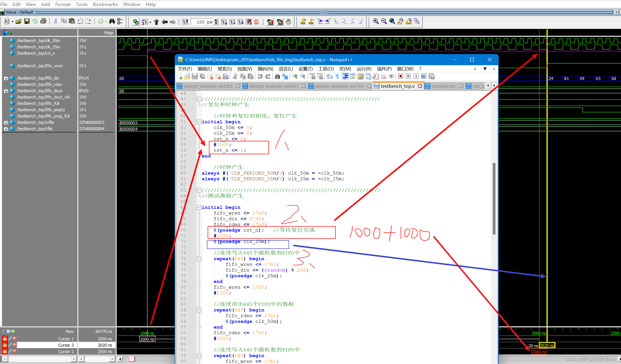Image resolution: width=621 pixels, height=364 pixels.
Task: Toggle lock on Cursor 2
Action: [5, 351]
